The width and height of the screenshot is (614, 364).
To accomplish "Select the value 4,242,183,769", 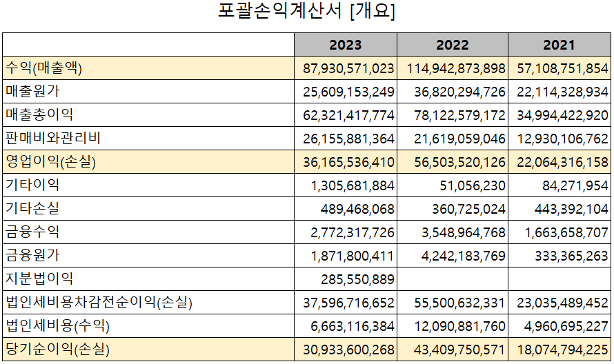I will point(464,256).
